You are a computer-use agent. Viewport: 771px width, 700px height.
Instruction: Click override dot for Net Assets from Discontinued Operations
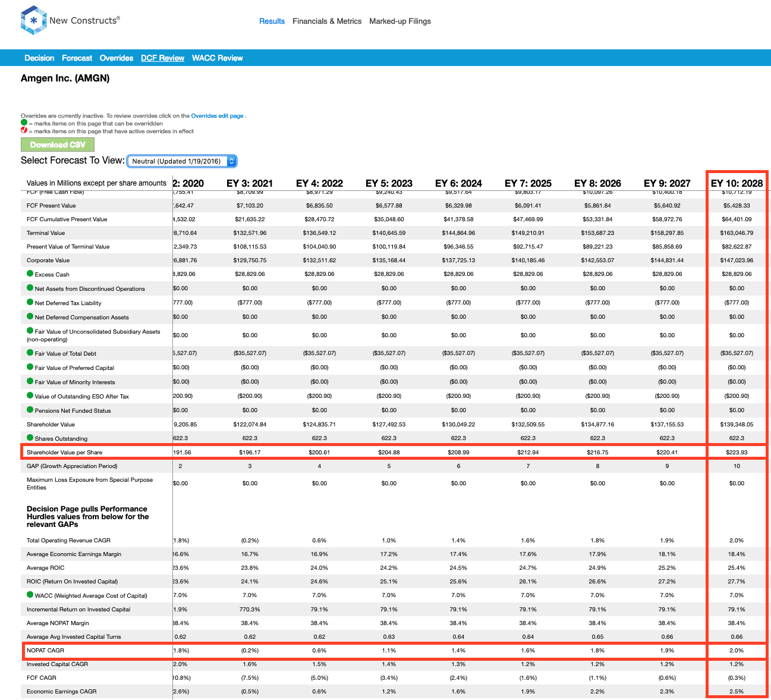(30, 288)
